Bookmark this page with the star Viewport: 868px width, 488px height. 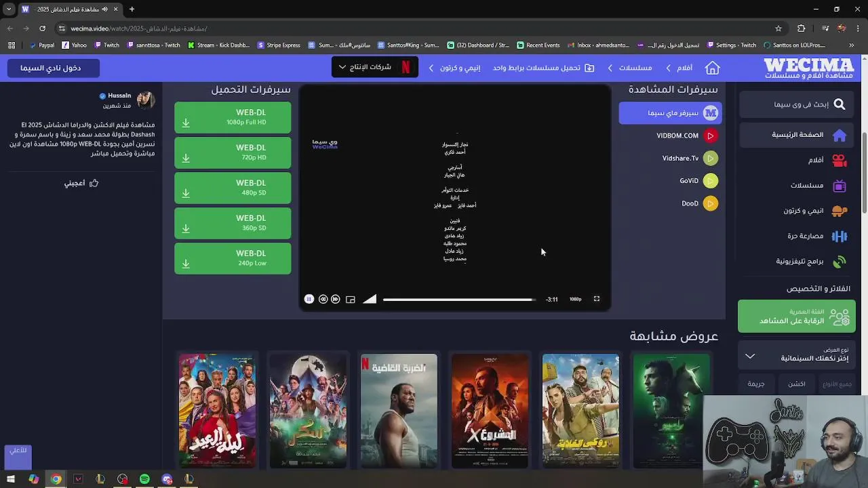(778, 28)
